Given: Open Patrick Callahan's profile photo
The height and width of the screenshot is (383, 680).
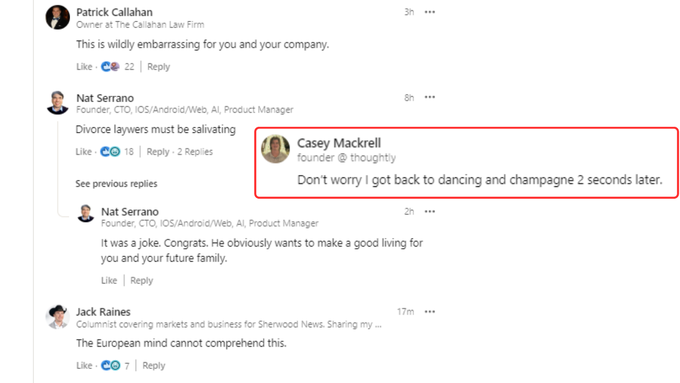Looking at the screenshot, I should (x=58, y=17).
